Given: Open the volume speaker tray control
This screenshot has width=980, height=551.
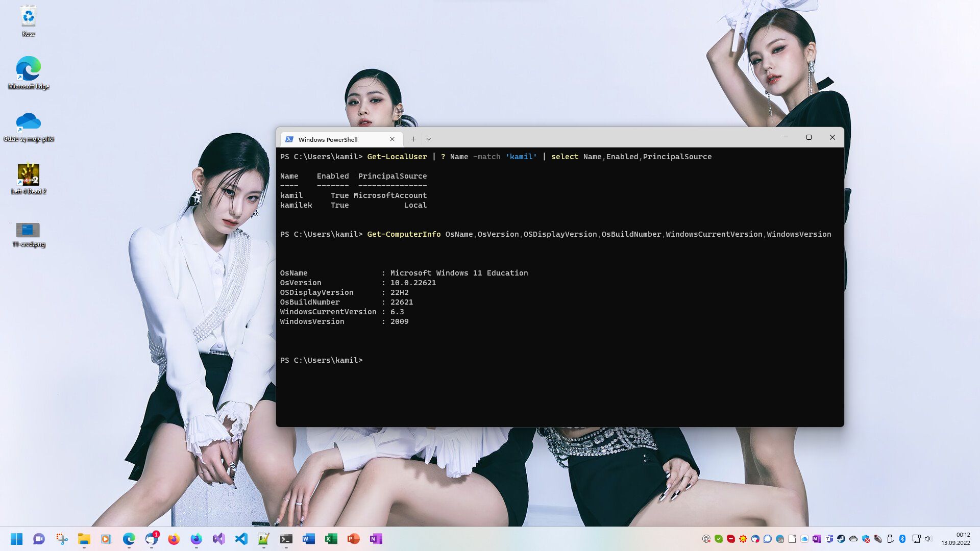Looking at the screenshot, I should tap(928, 539).
